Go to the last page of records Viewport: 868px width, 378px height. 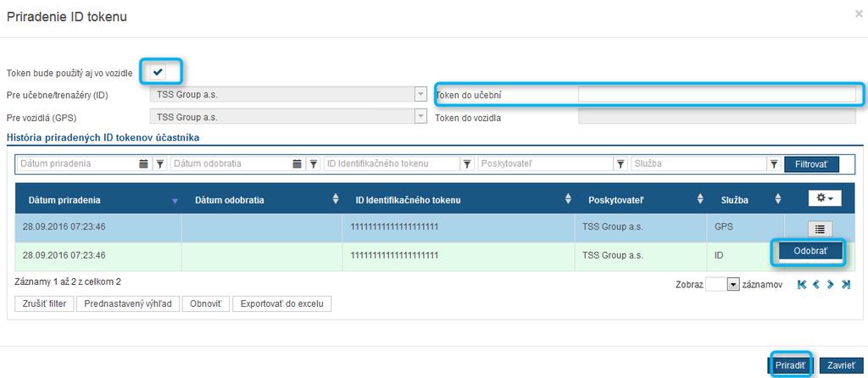pos(845,285)
